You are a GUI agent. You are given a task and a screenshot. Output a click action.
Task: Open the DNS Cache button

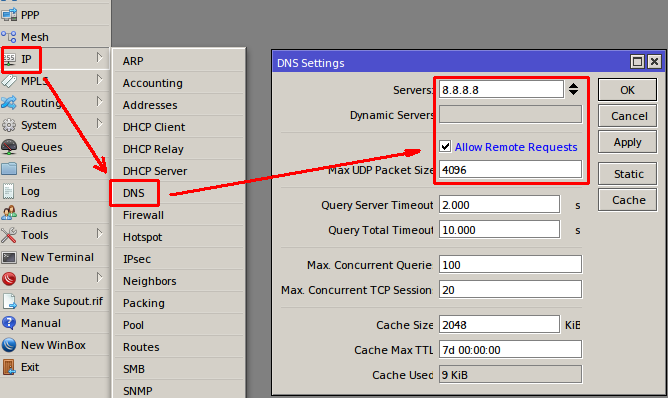tap(627, 200)
